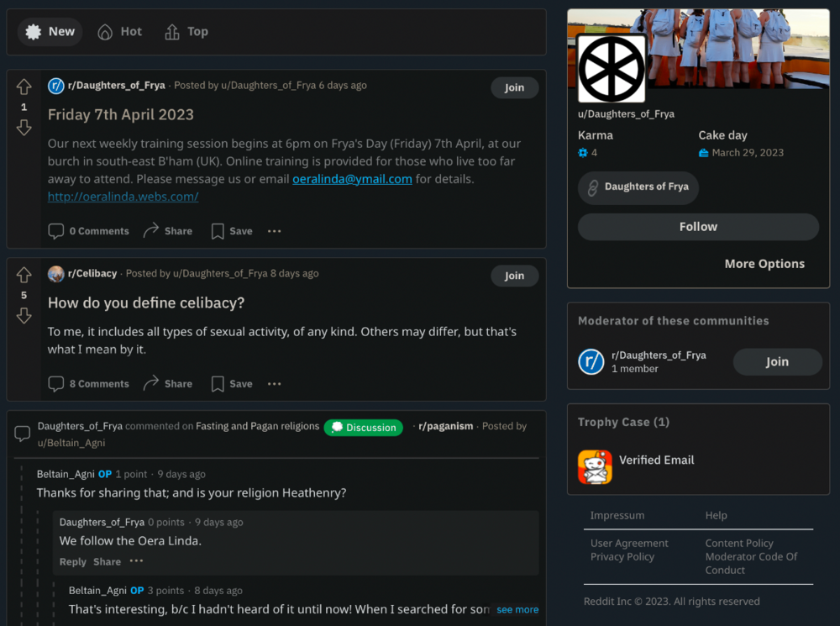The image size is (840, 626).
Task: Click the Cake day cake icon
Action: tap(703, 153)
